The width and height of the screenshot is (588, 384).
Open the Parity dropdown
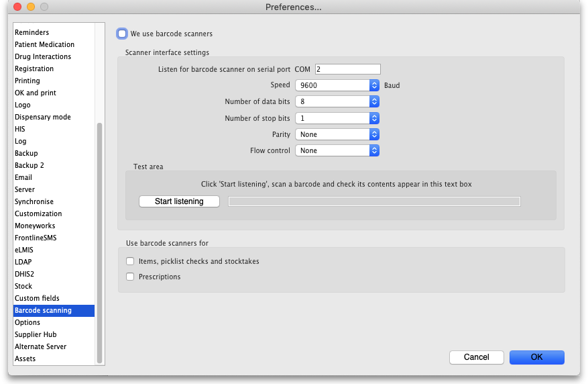(x=337, y=134)
